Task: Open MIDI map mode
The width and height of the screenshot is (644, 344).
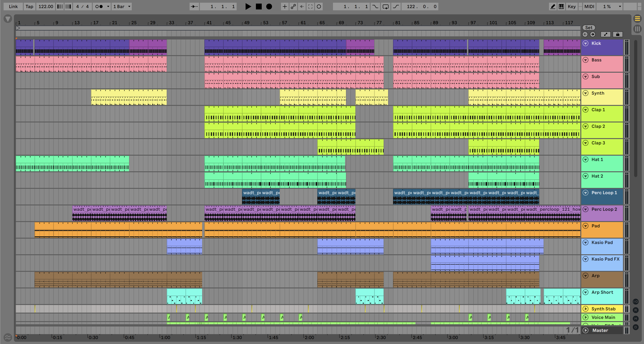Action: [x=589, y=7]
